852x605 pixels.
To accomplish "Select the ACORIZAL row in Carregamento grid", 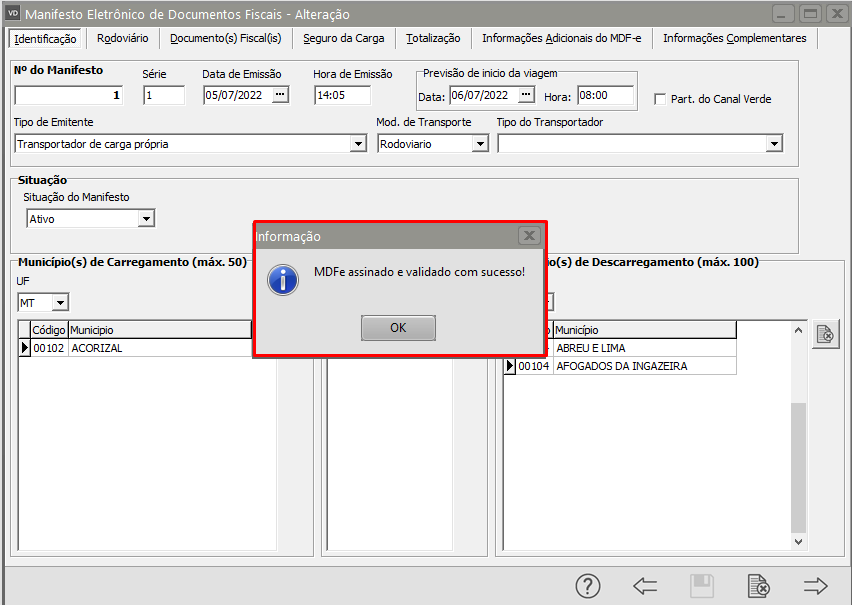I will coord(135,348).
